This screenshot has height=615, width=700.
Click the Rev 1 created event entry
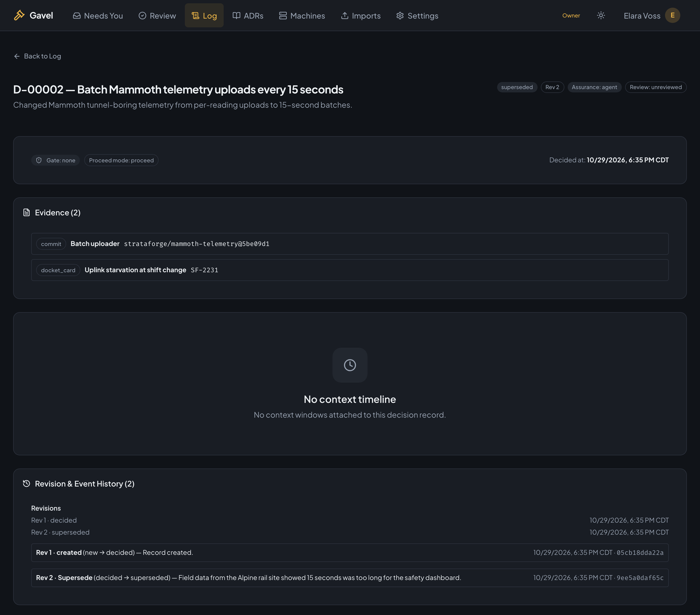350,553
